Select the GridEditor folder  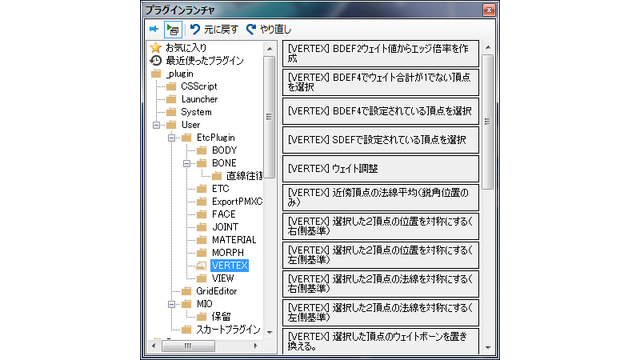216,291
